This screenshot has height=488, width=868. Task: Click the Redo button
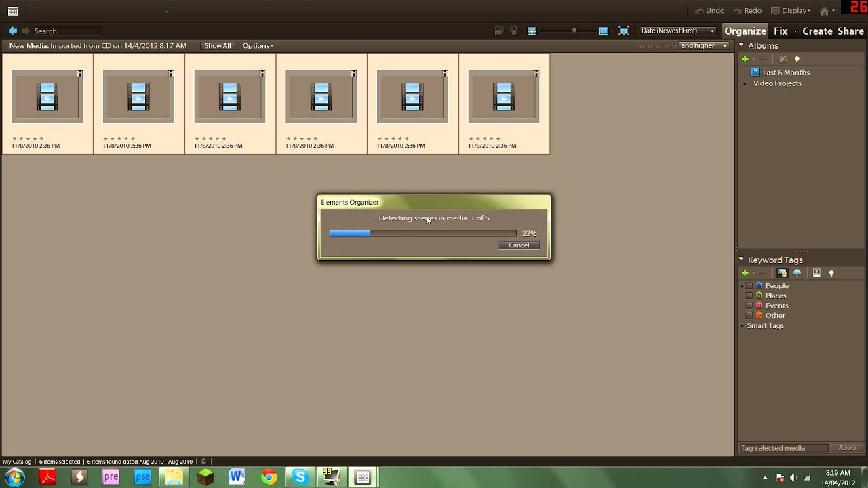point(747,11)
